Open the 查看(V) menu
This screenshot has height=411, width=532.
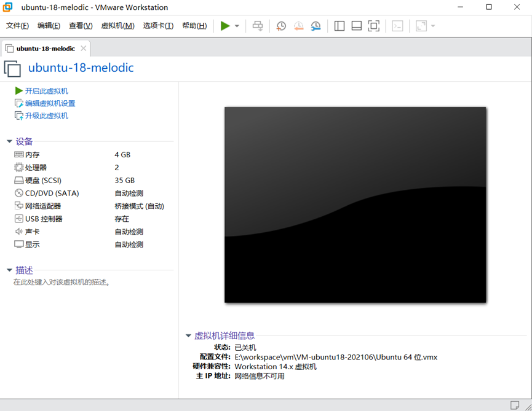click(81, 26)
